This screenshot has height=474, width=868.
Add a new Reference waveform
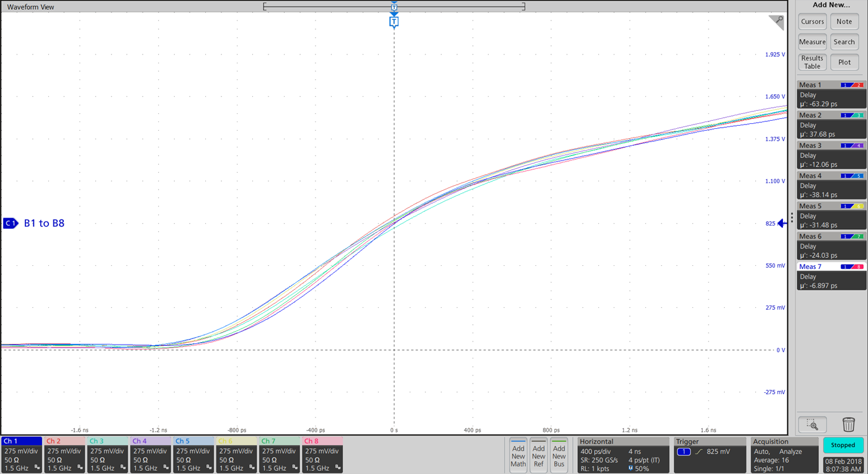[x=538, y=456]
